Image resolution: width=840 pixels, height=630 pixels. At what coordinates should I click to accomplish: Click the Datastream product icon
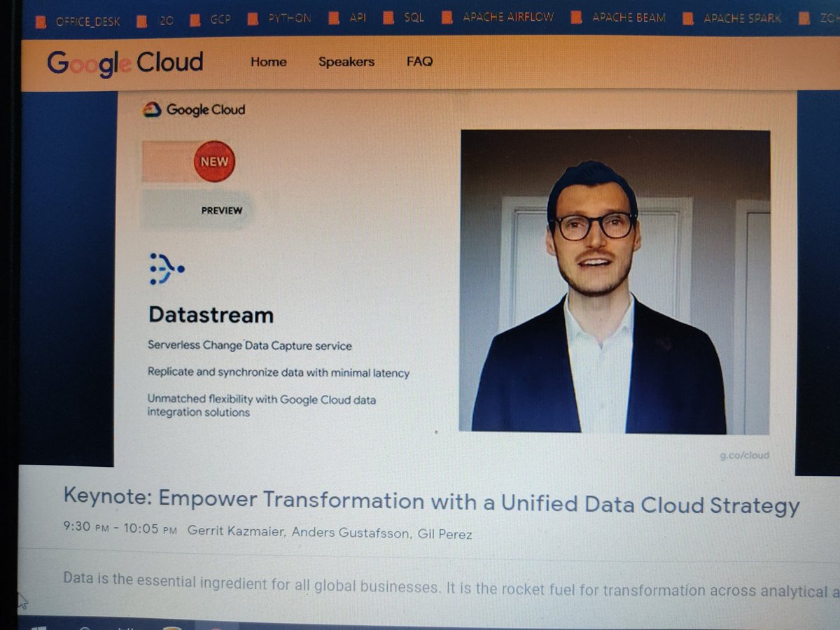point(167,269)
